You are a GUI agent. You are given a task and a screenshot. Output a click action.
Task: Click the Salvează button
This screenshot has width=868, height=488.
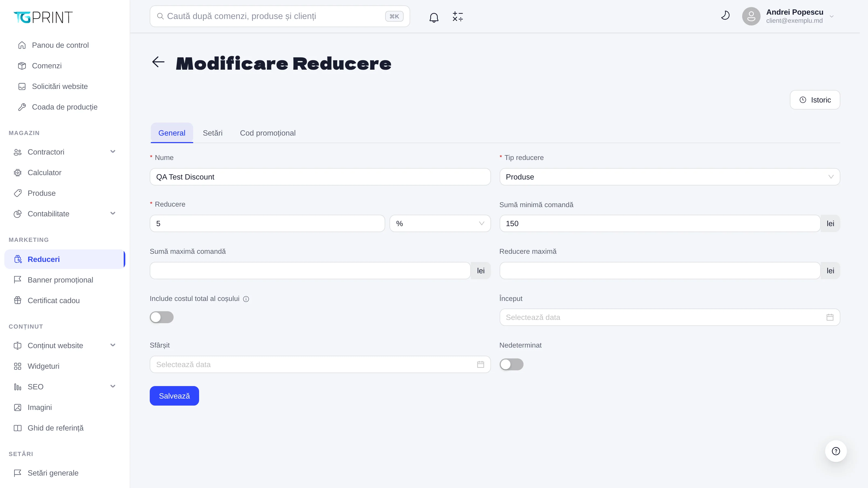174,396
